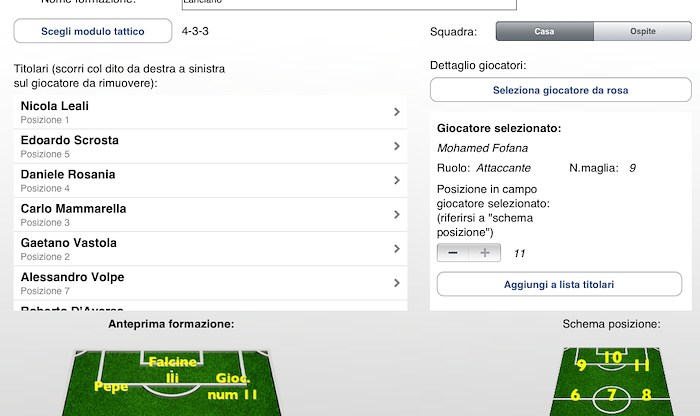
Task: Select the Casa team segment
Action: coord(544,32)
